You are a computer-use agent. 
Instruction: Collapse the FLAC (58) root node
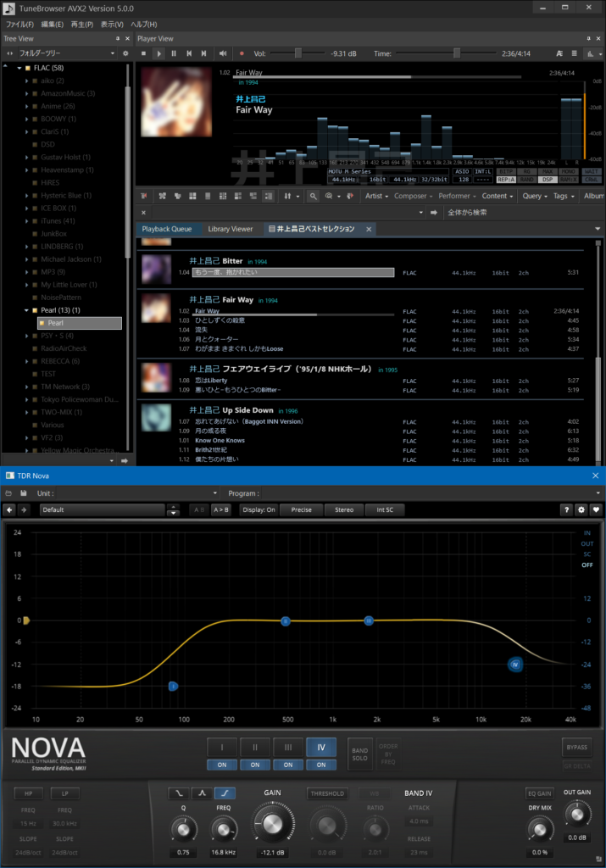(x=19, y=68)
